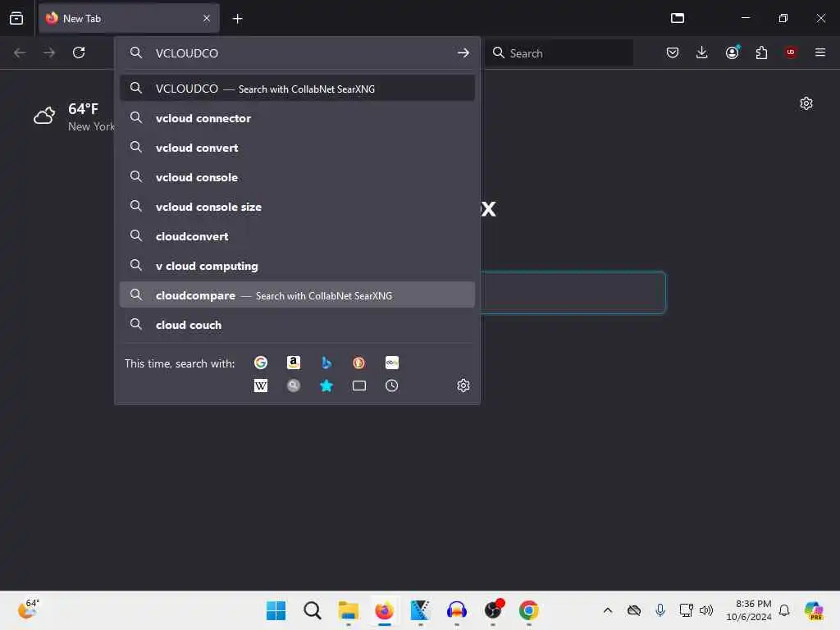Open the Downloads panel

(x=702, y=52)
